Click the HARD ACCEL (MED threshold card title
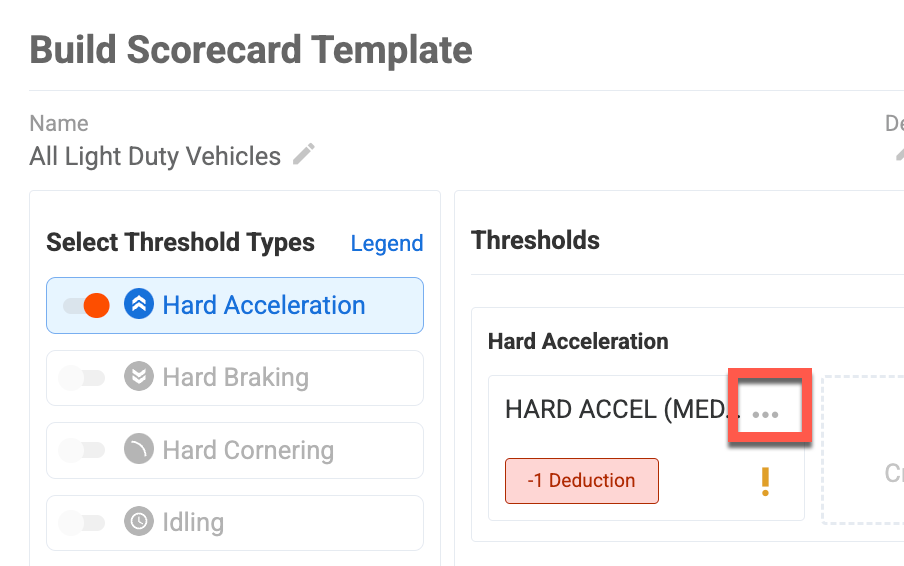 pyautogui.click(x=623, y=410)
